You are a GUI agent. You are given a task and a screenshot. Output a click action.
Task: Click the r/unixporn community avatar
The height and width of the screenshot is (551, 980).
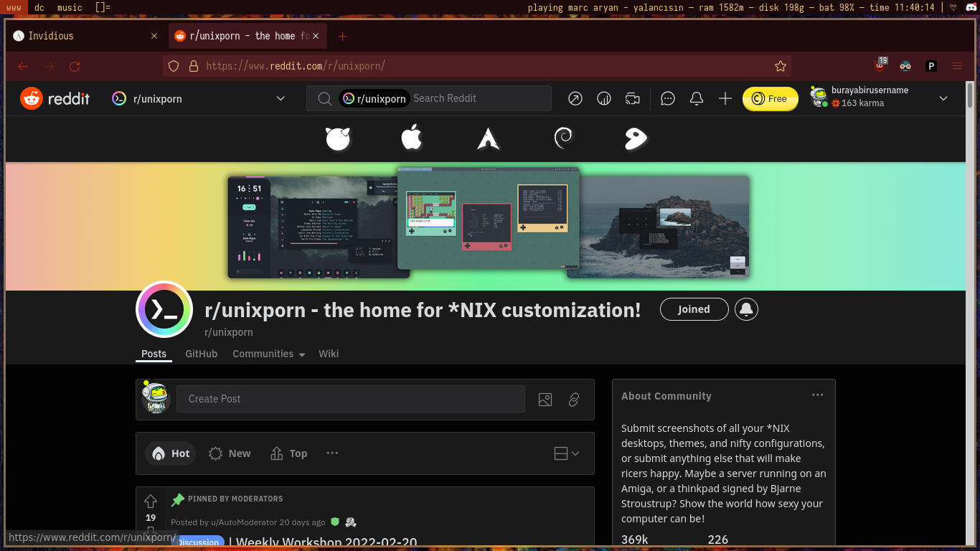pos(164,309)
